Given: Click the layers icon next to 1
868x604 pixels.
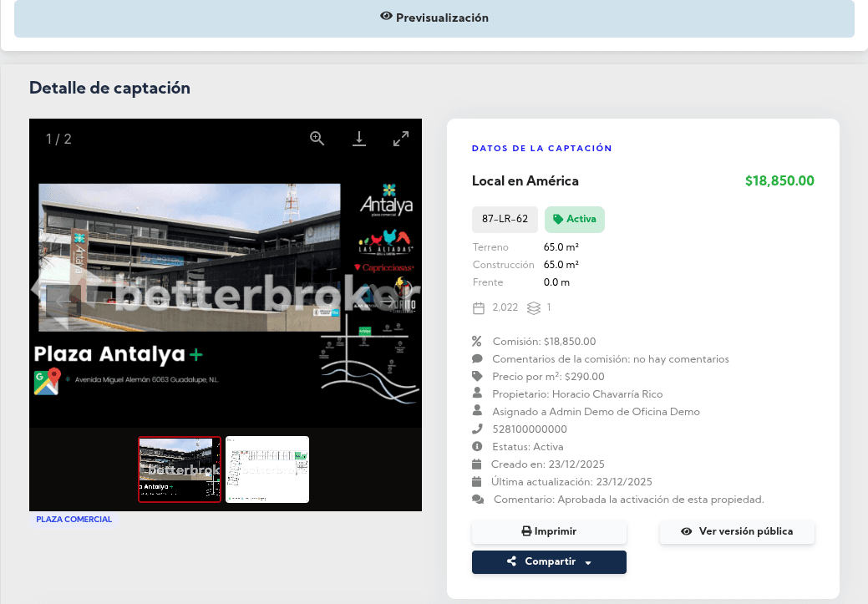Looking at the screenshot, I should point(534,307).
